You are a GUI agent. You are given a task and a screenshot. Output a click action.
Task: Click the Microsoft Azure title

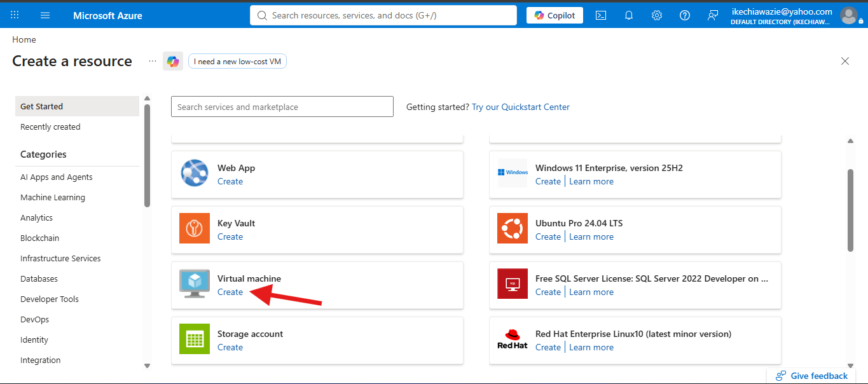coord(107,15)
